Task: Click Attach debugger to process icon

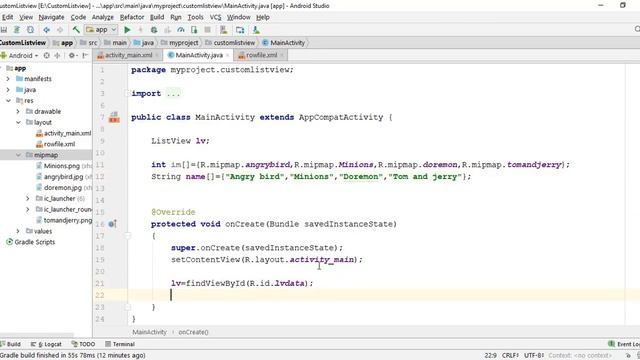Action: [194, 30]
